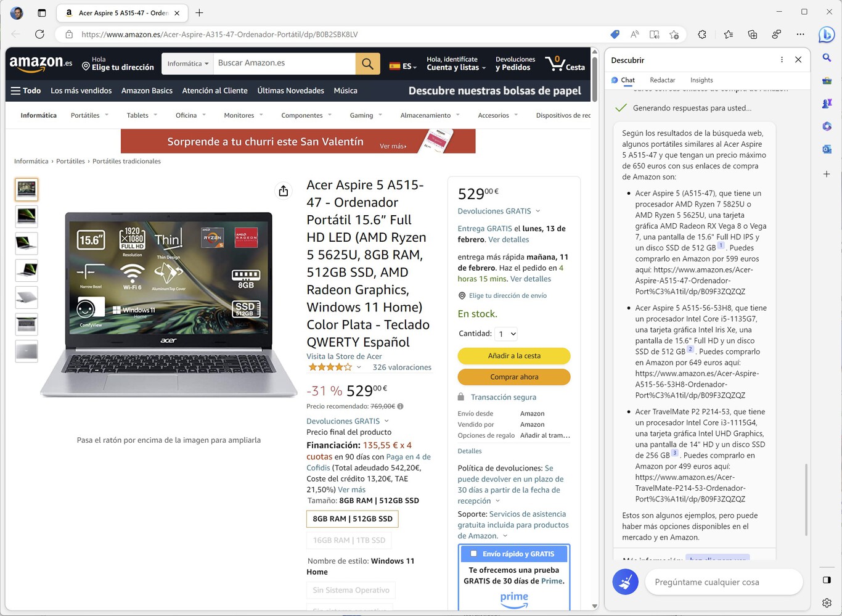Open Microsoft 365 in the sidebar
Image resolution: width=842 pixels, height=616 pixels.
pyautogui.click(x=827, y=125)
